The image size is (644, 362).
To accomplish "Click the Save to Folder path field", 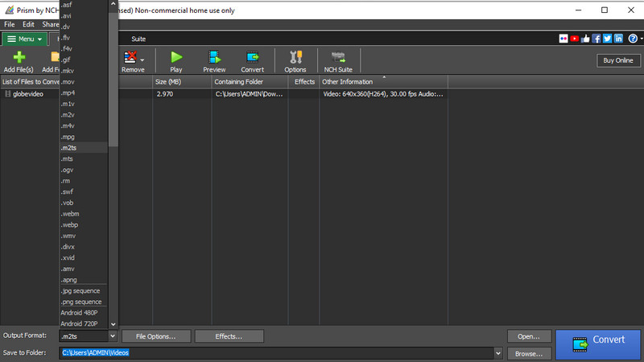I will (x=274, y=352).
